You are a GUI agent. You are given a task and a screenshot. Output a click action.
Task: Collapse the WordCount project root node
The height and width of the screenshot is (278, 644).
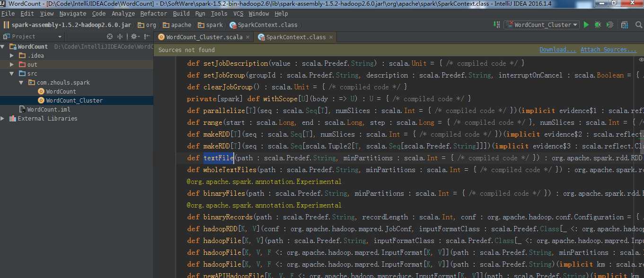pyautogui.click(x=3, y=46)
